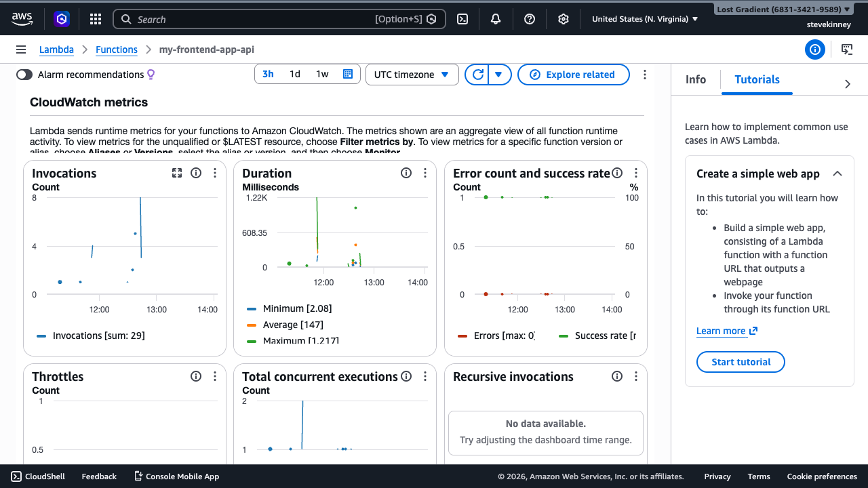Open the settings gear menu
The image size is (868, 488).
[563, 19]
